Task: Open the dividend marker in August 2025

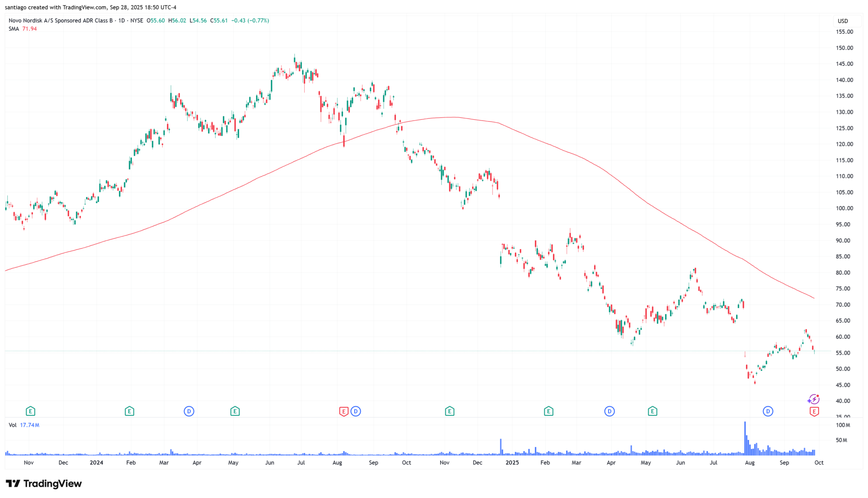Action: pos(768,411)
